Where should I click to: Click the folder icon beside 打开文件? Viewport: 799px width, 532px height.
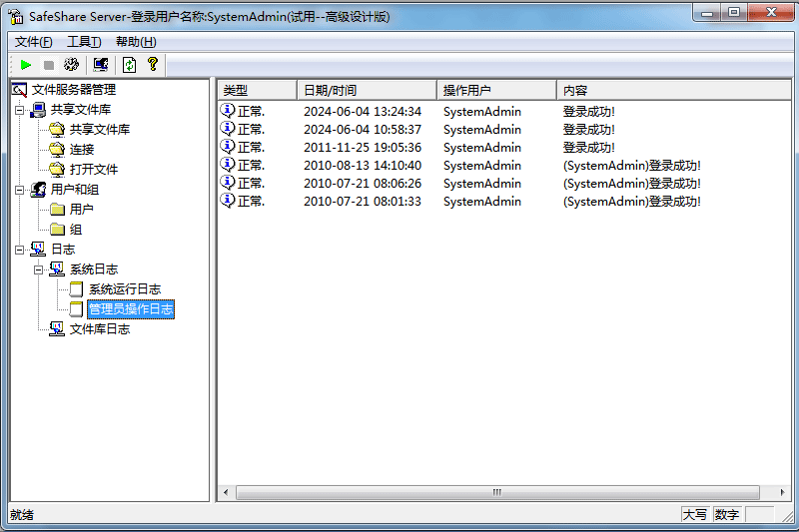point(57,169)
